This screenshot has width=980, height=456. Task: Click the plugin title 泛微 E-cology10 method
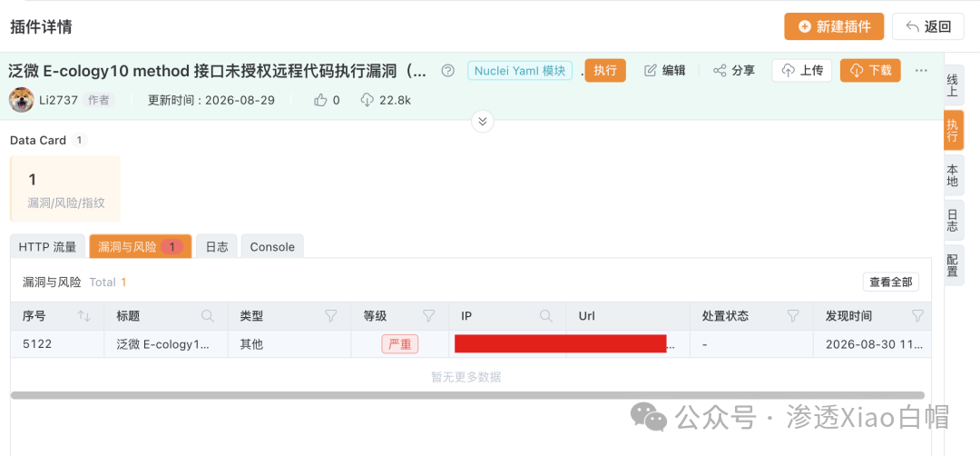click(x=218, y=71)
